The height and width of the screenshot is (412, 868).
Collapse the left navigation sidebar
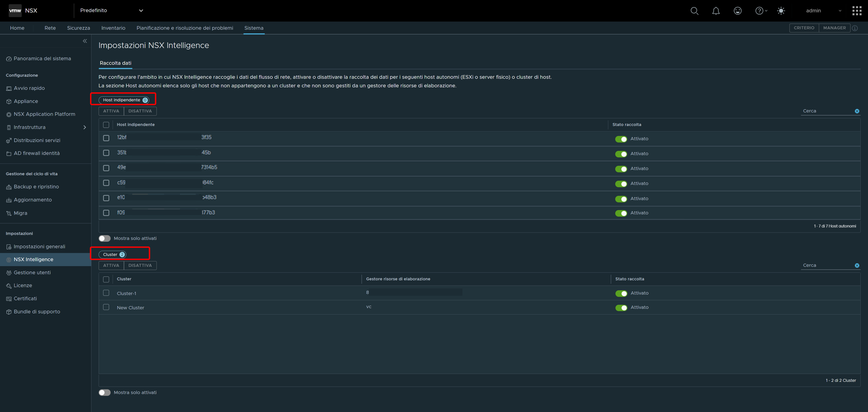point(85,41)
